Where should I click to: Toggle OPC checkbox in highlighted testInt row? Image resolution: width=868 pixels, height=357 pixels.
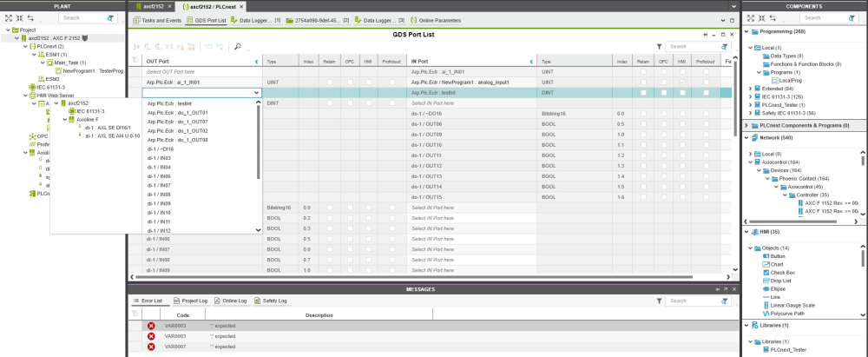662,92
